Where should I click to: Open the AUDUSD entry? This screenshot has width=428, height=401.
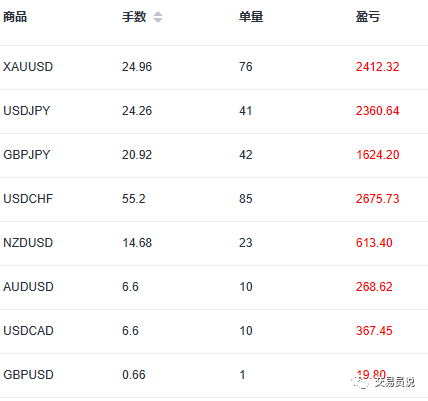[28, 287]
